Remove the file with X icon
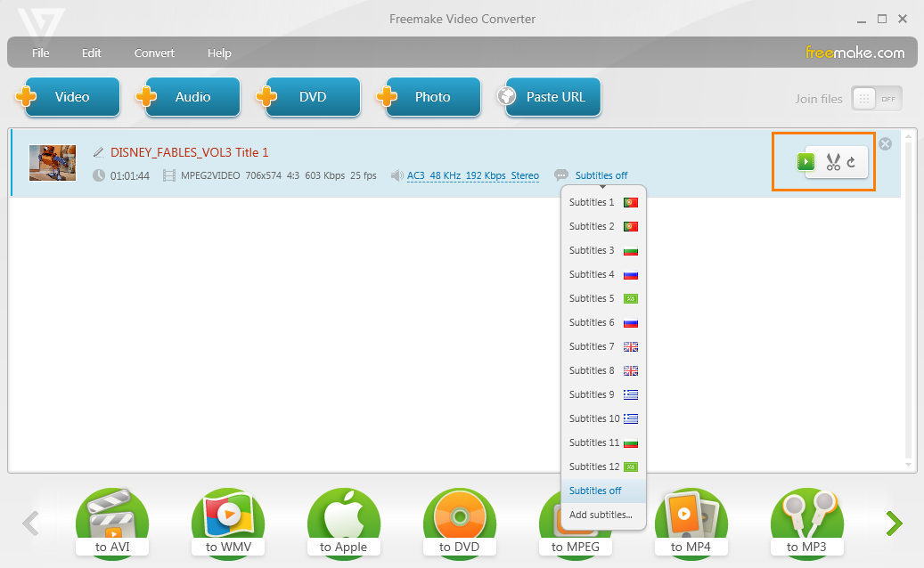Viewport: 924px width, 568px height. tap(885, 144)
